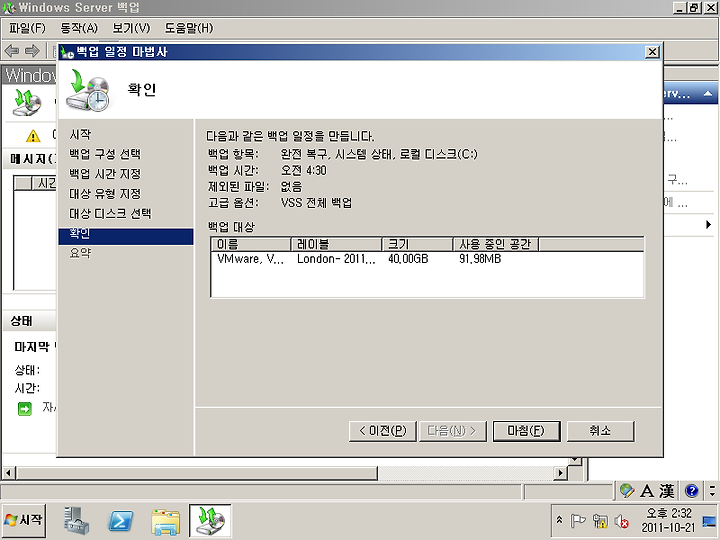Select the 백업 시간 지정 step

(x=105, y=174)
